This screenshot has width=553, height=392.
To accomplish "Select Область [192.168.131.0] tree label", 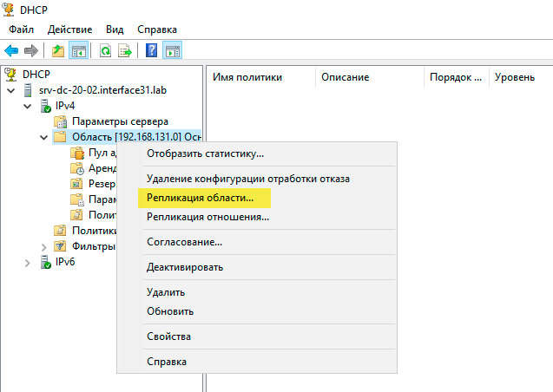I will [136, 137].
